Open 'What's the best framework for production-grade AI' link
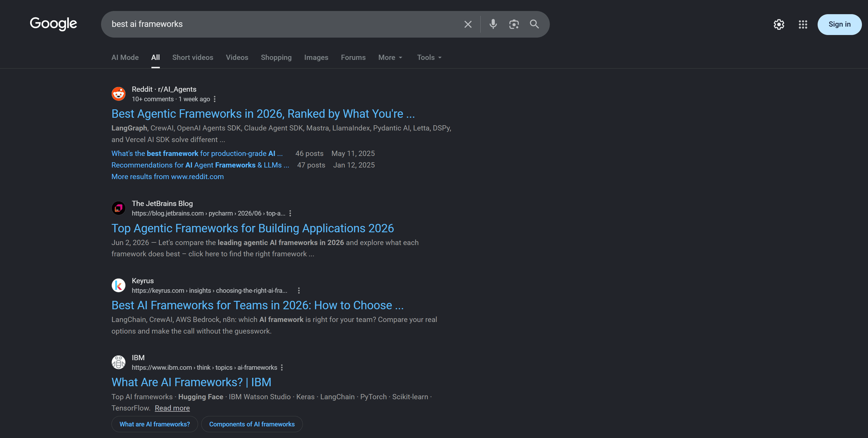 (197, 153)
